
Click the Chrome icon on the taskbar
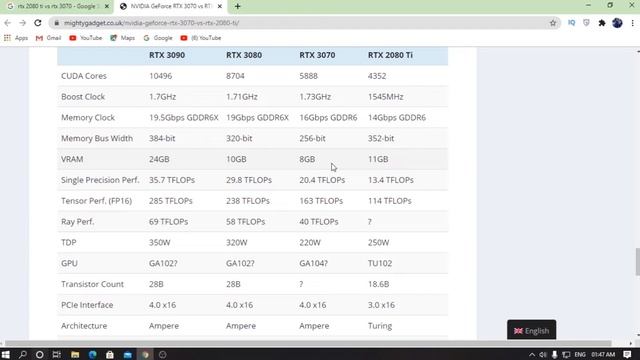pos(145,354)
